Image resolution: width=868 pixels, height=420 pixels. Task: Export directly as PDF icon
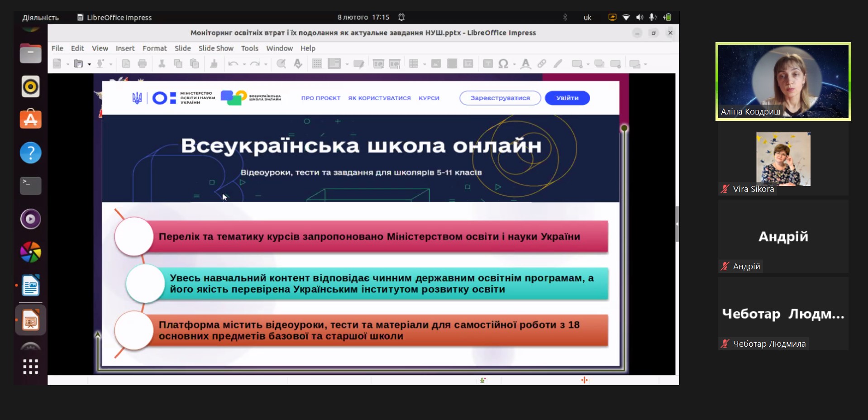pos(126,64)
